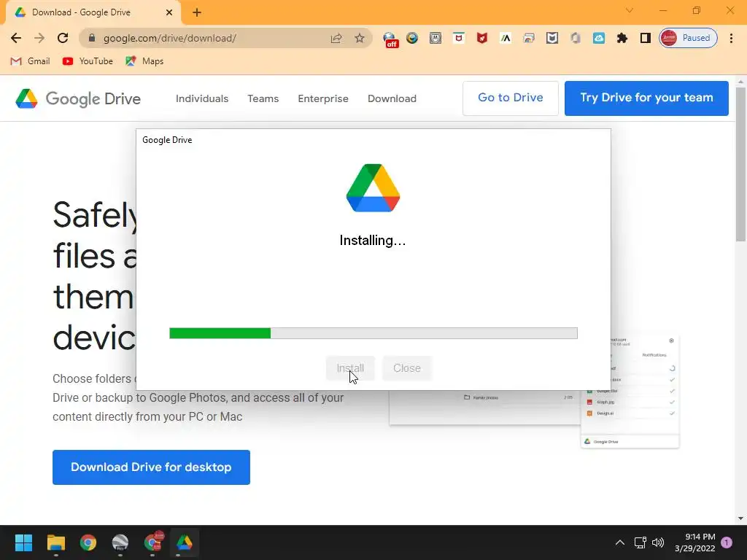Viewport: 747px width, 560px height.
Task: Open a new tab with plus button
Action: coord(197,12)
